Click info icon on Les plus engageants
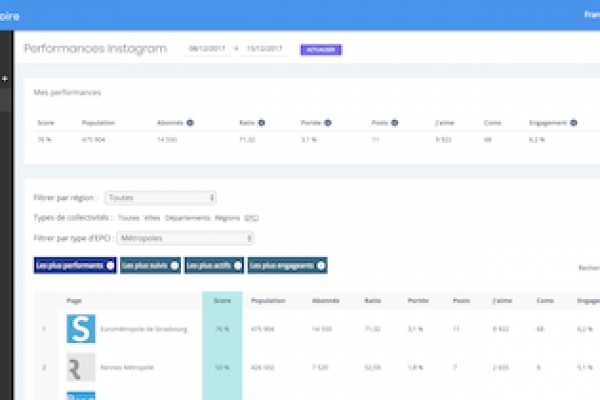 click(321, 266)
